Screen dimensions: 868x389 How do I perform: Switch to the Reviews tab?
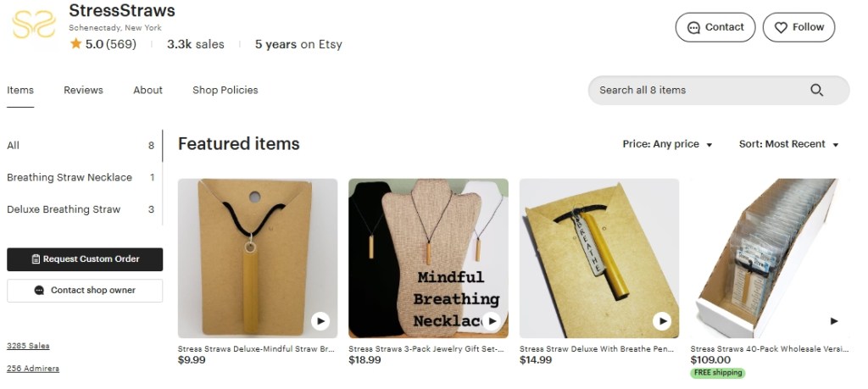click(83, 90)
